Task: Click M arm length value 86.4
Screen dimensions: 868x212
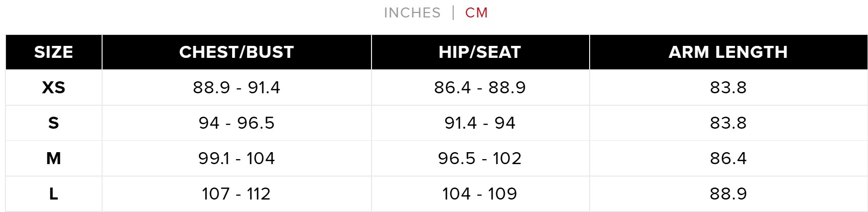Action: 728,158
